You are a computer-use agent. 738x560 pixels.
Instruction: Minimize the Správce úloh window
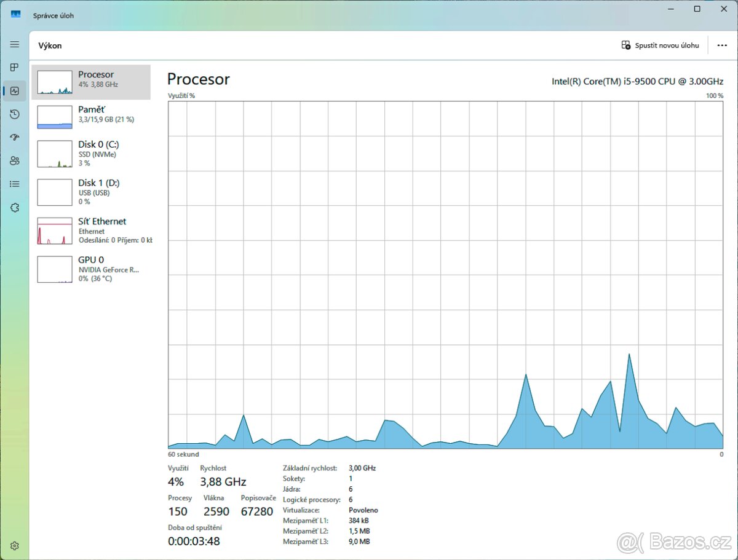coord(670,9)
